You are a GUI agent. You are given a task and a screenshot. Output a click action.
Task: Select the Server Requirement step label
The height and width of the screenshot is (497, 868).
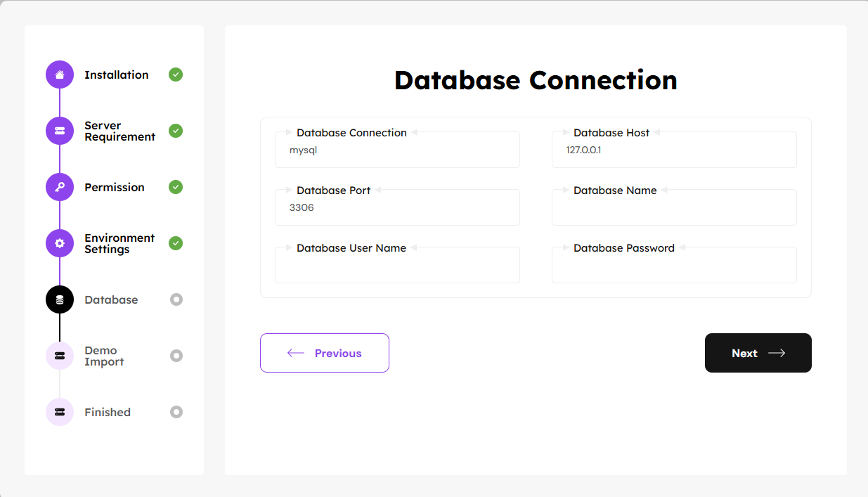pos(119,131)
